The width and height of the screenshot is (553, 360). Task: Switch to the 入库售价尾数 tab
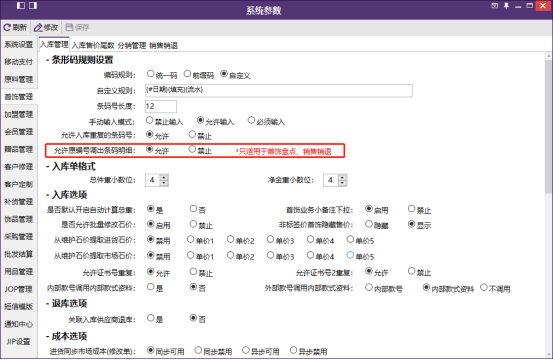point(93,45)
